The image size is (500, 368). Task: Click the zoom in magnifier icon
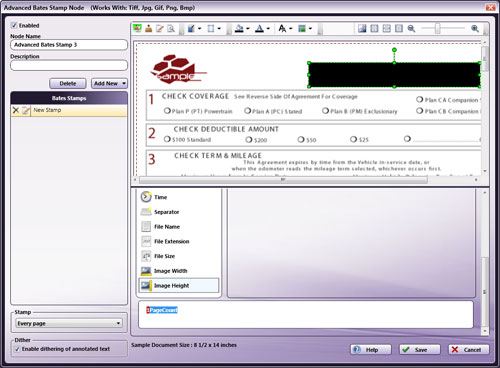coord(475,28)
